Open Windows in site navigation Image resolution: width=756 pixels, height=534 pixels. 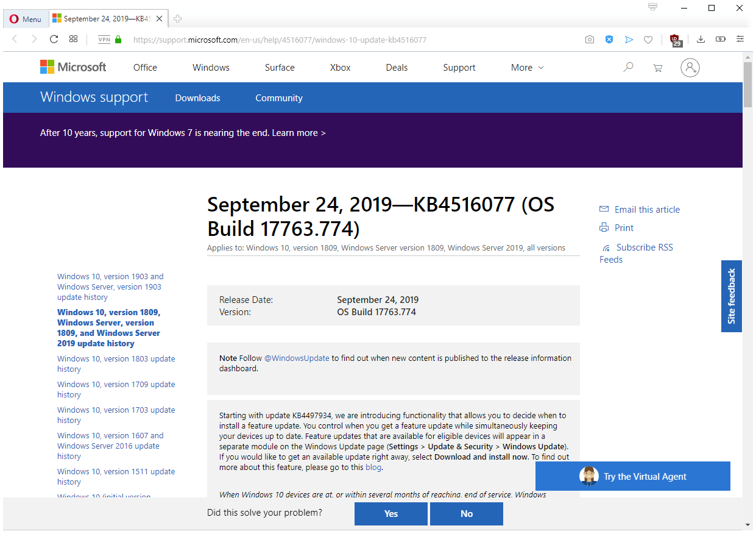tap(211, 68)
